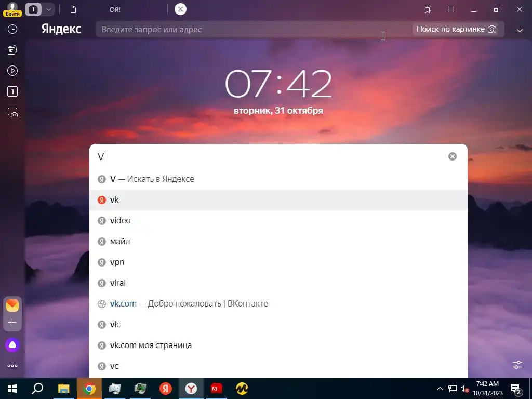The image size is (532, 399).
Task: Click the Яндекс logo
Action: [x=61, y=29]
